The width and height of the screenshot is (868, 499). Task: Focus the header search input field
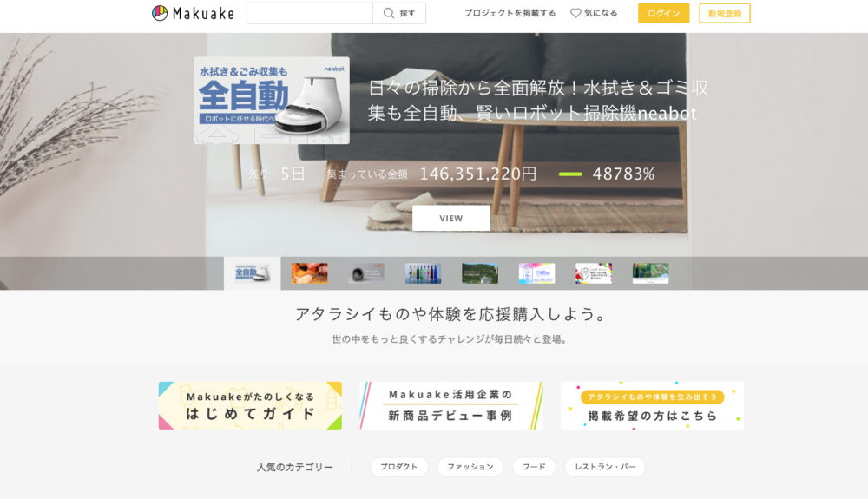tap(310, 13)
